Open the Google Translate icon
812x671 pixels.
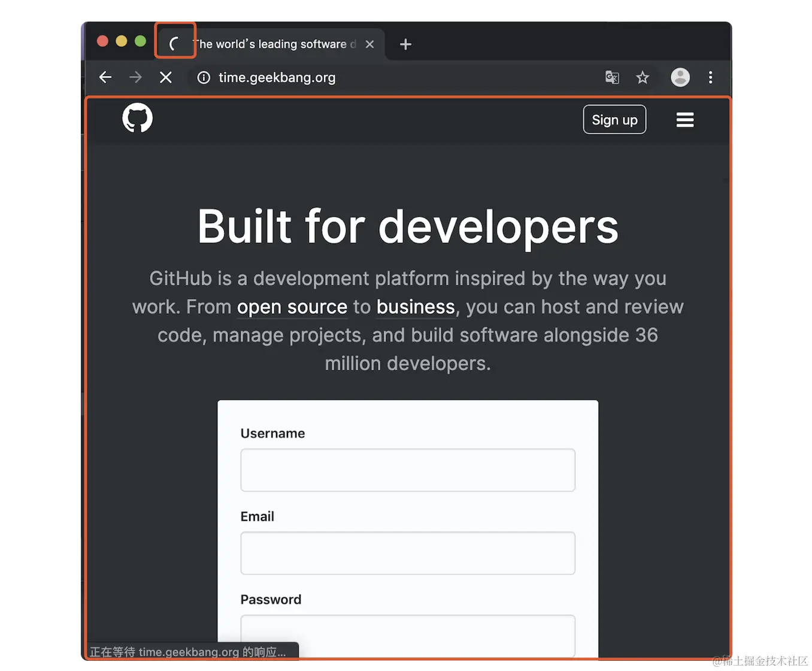(612, 77)
